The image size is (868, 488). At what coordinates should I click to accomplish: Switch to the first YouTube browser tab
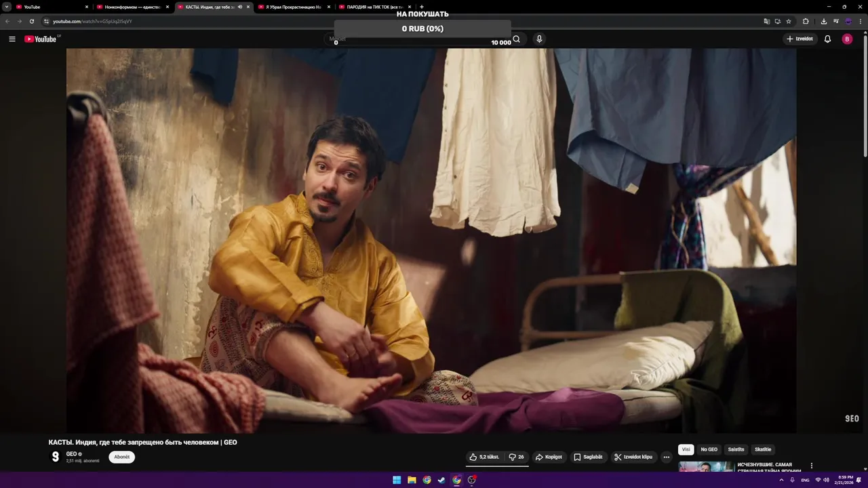(51, 7)
